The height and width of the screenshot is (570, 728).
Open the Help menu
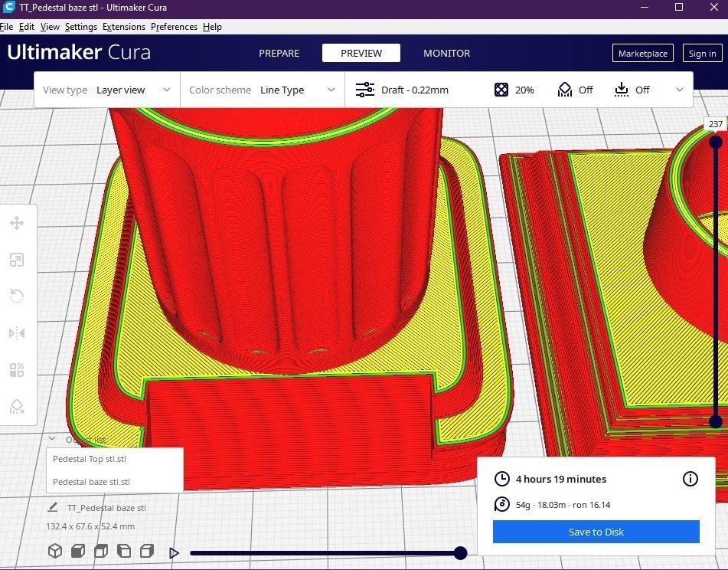(212, 27)
